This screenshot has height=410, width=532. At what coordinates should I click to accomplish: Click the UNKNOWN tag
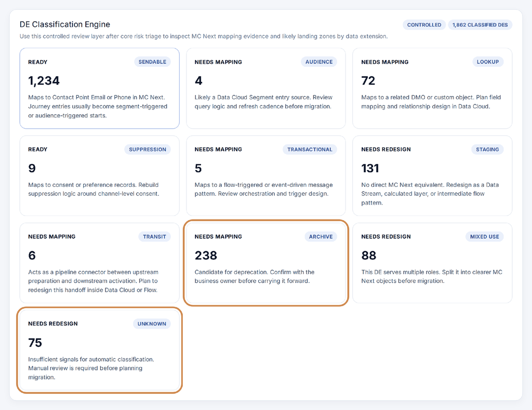click(x=152, y=324)
